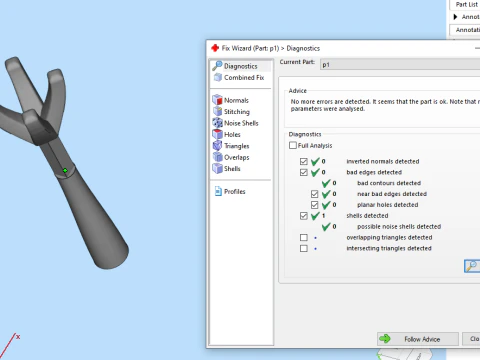The width and height of the screenshot is (480, 360).
Task: Select the Stitching label in the sidebar
Action: [x=237, y=112]
